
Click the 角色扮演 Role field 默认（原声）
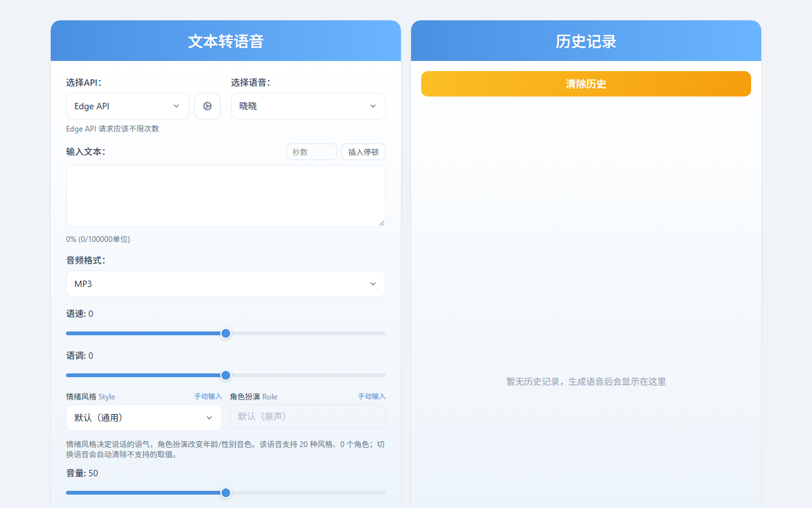(308, 417)
